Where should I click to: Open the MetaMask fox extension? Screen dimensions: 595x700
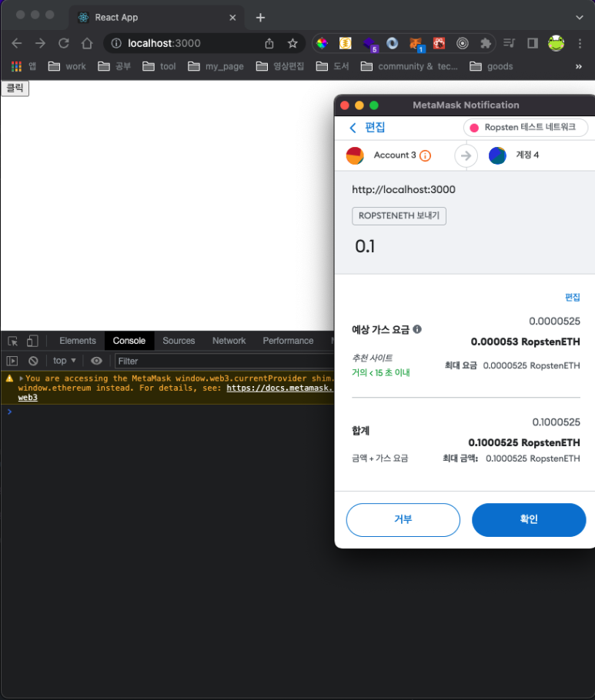click(x=416, y=44)
